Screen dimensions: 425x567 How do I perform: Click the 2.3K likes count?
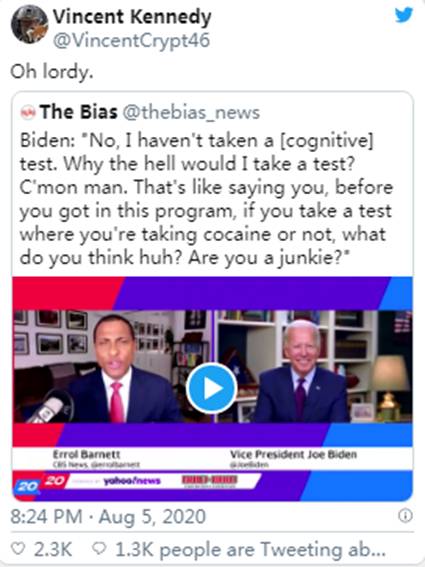[x=53, y=549]
